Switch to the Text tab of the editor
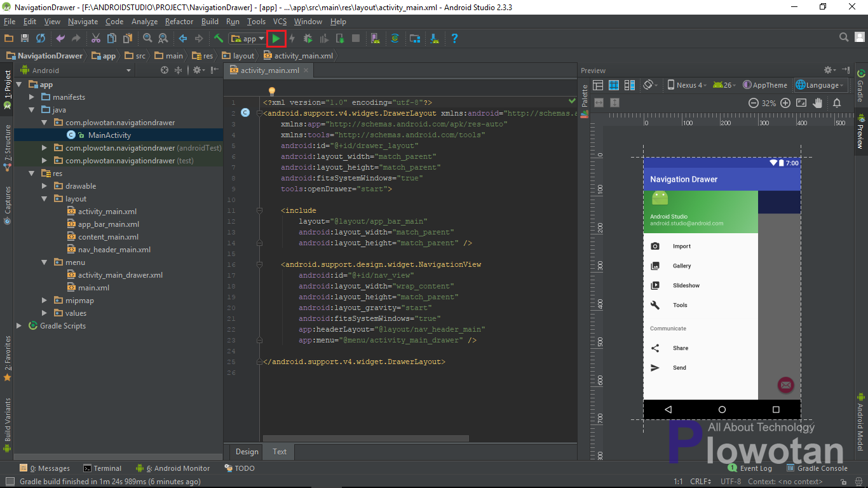 tap(279, 452)
